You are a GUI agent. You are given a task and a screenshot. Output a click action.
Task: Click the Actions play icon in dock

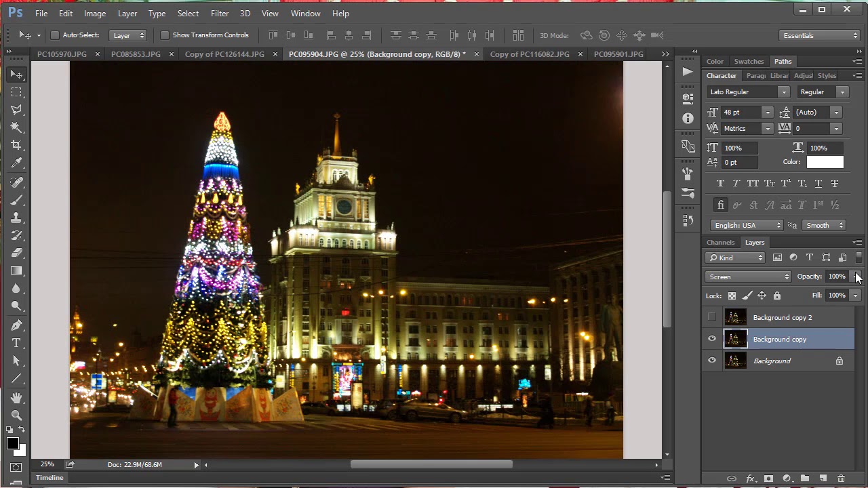coord(688,72)
